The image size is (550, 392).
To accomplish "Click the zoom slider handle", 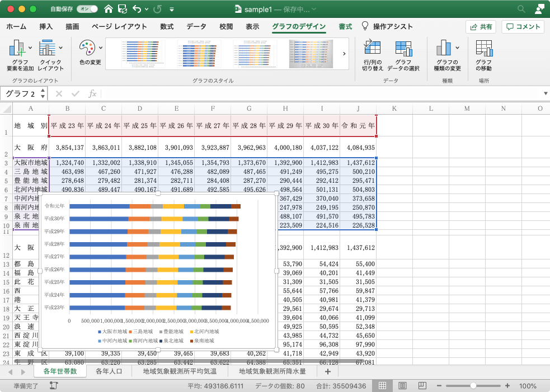I will point(474,386).
